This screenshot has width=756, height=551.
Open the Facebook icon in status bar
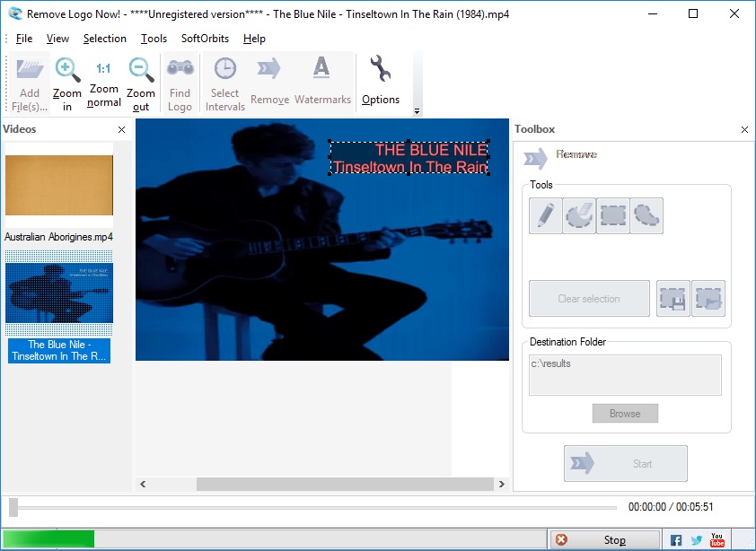tap(676, 540)
